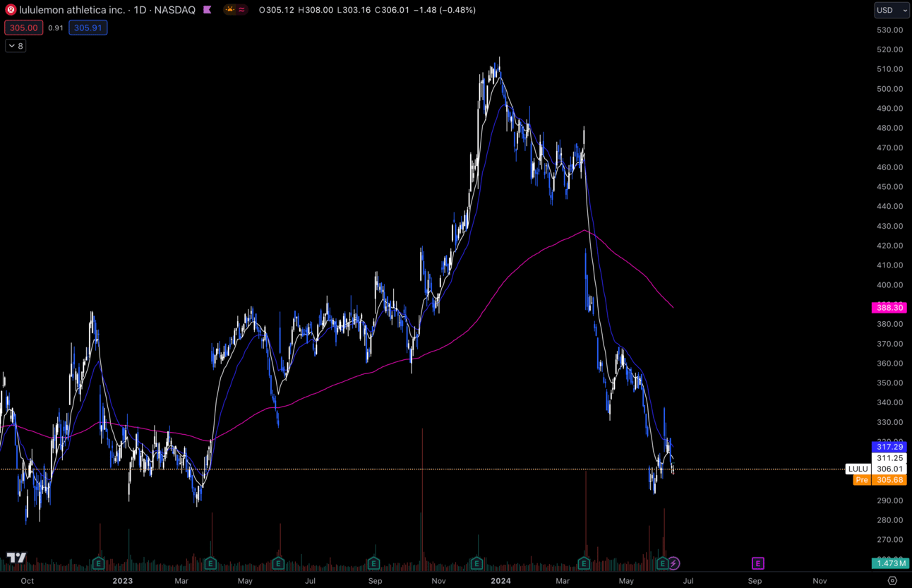Click the pink 388.30 moving average price label

(889, 308)
